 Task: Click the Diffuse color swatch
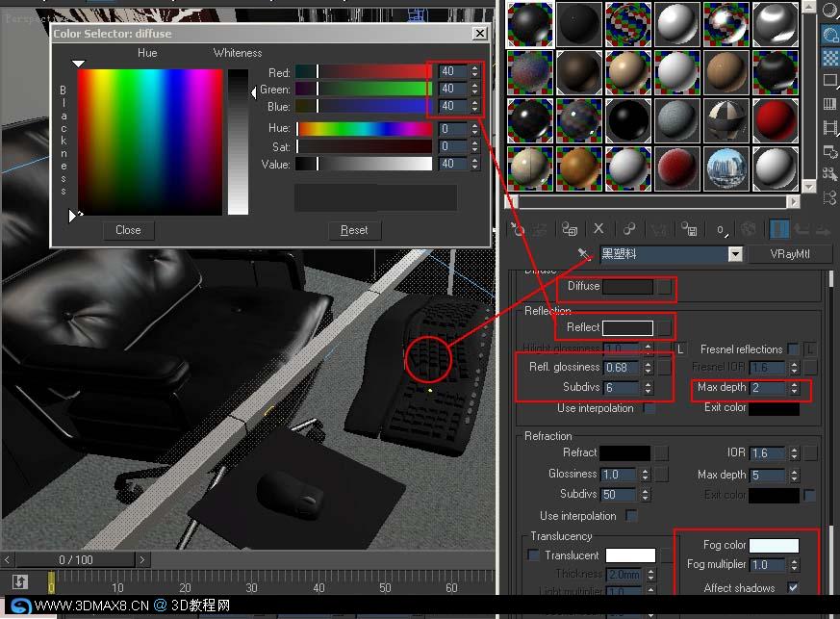click(x=628, y=287)
